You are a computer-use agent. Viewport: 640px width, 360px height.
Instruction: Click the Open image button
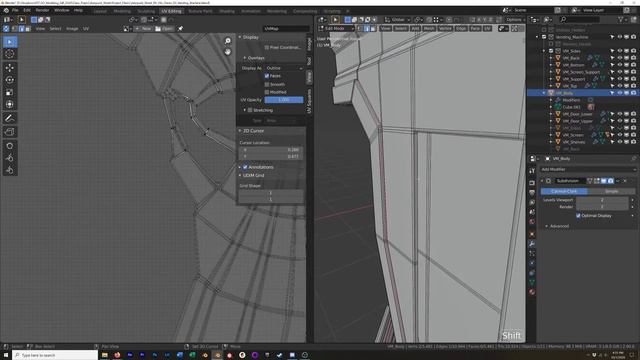coord(164,29)
